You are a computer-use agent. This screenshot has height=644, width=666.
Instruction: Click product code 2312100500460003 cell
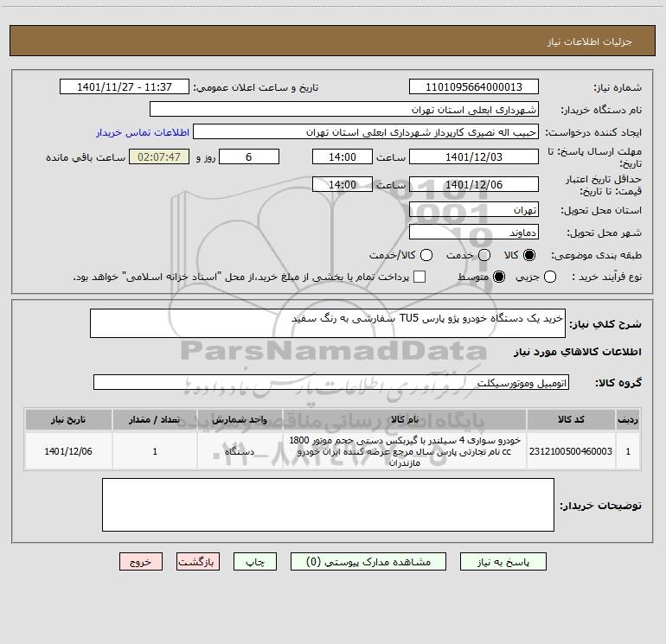click(x=571, y=451)
